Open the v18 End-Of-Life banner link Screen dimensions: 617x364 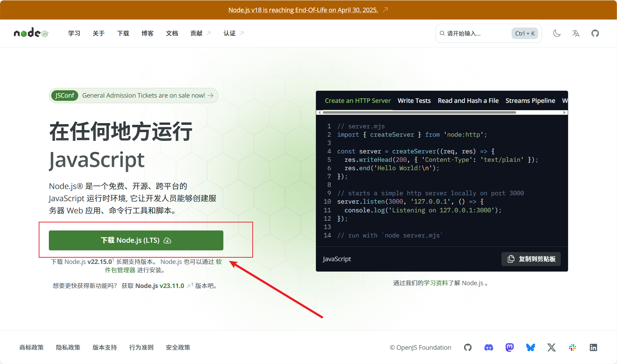303,10
